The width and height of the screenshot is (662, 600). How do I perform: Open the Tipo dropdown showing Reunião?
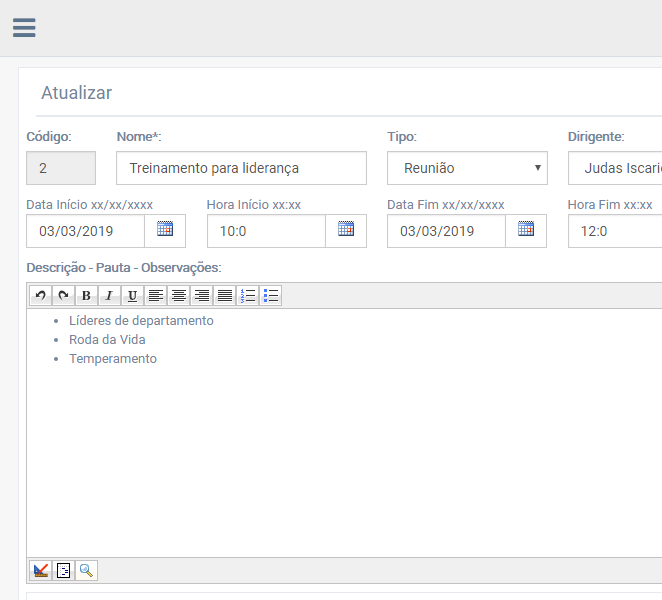[x=467, y=168]
